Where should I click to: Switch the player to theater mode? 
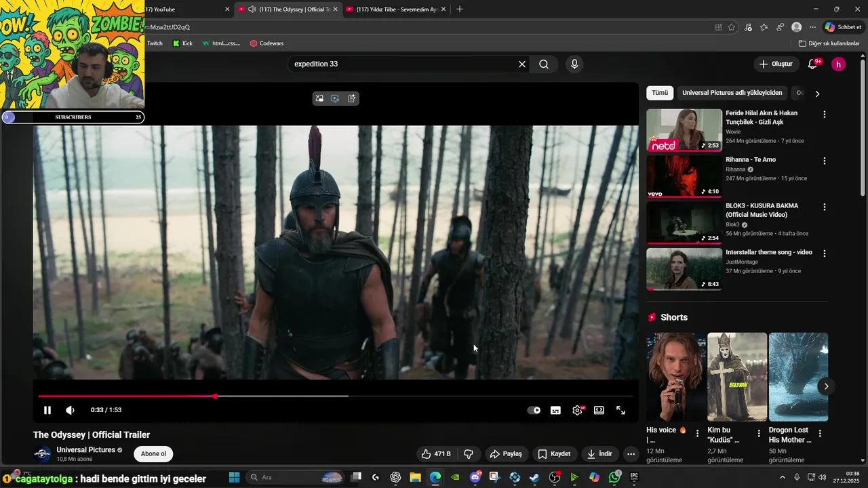pyautogui.click(x=599, y=410)
